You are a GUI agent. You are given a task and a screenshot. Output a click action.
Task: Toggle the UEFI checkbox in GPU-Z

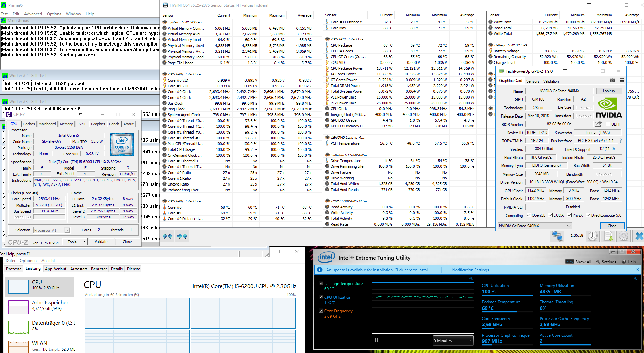(608, 124)
